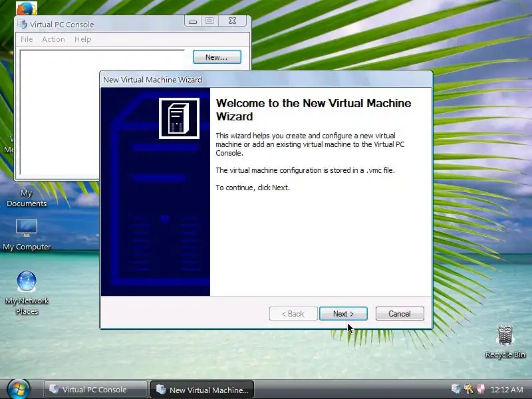Click the wizard server tower icon

(179, 118)
